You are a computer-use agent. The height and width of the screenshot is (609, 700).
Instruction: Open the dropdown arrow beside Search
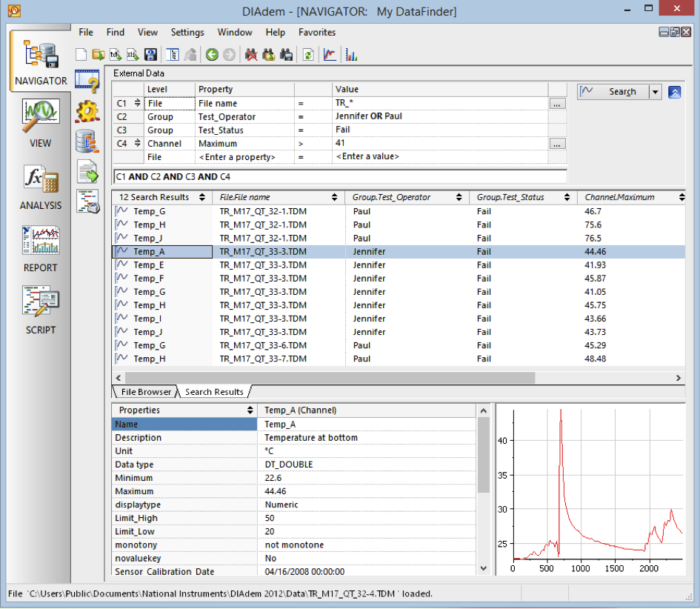[655, 92]
